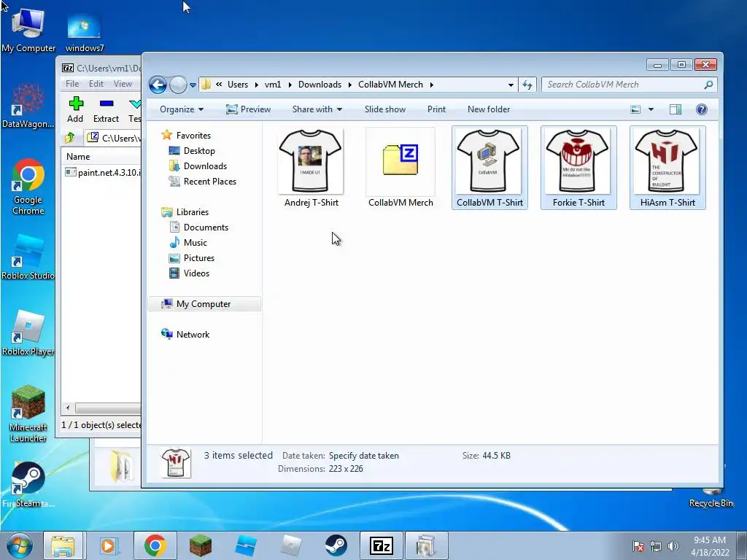Image resolution: width=747 pixels, height=560 pixels.
Task: Open the Pictures library
Action: [198, 257]
